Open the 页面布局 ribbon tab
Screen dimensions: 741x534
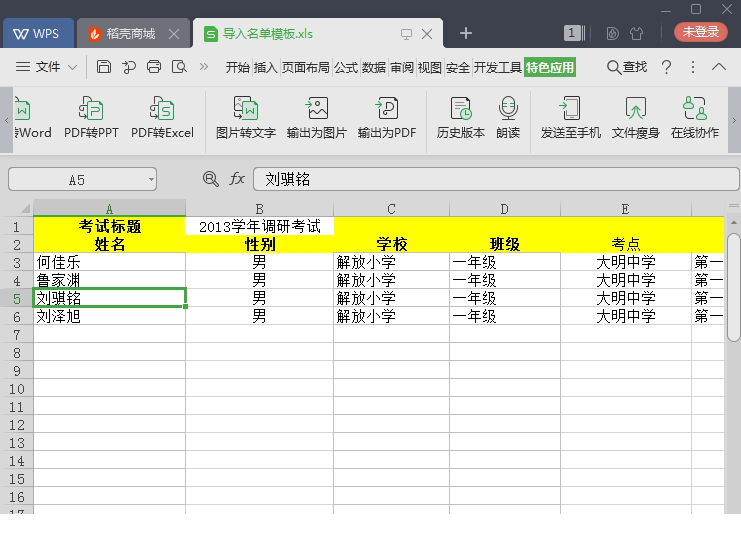306,68
